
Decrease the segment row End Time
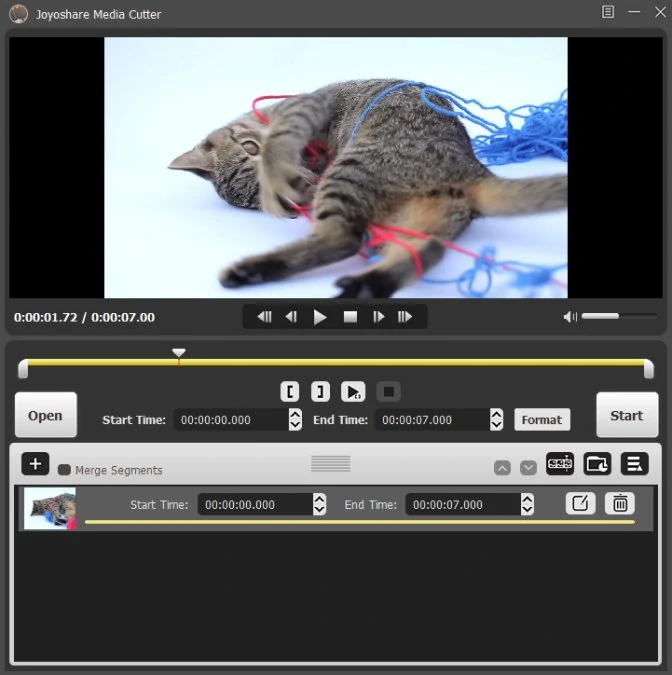pyautogui.click(x=527, y=510)
